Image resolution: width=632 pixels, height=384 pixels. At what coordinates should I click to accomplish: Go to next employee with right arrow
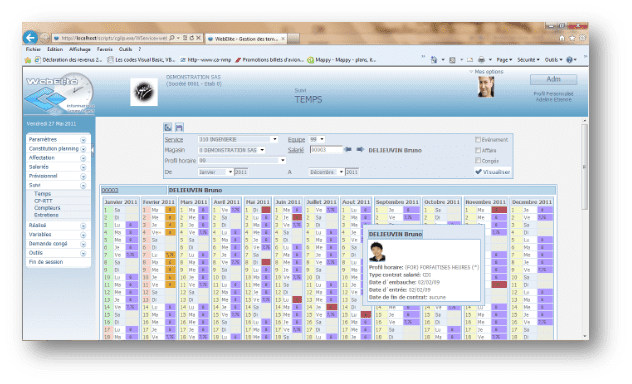[360, 149]
